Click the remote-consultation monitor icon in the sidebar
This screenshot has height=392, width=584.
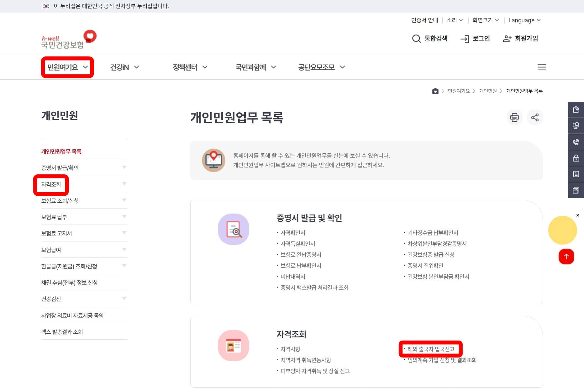(576, 126)
